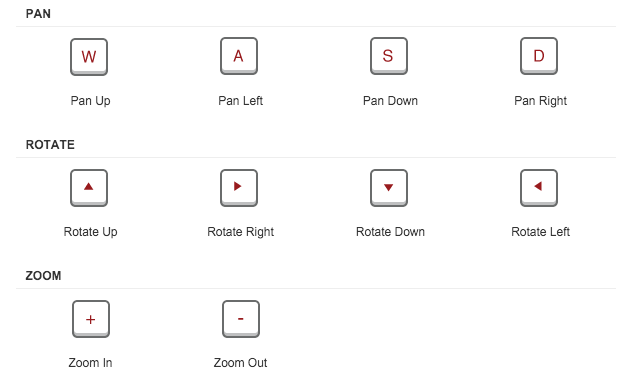
Task: Click the Pan Up label
Action: tap(90, 101)
